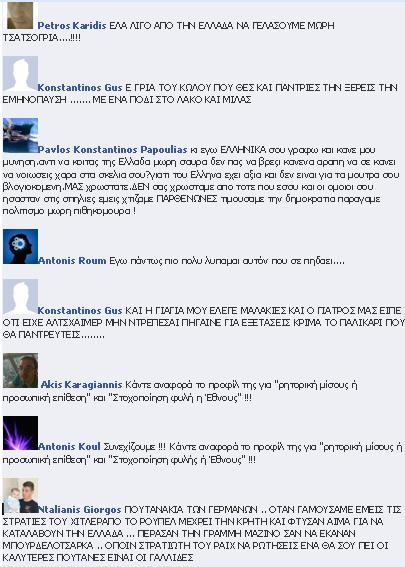Visit Pavlos Konstantinos Papoulias profile link
The image size is (405, 567).
pos(112,149)
